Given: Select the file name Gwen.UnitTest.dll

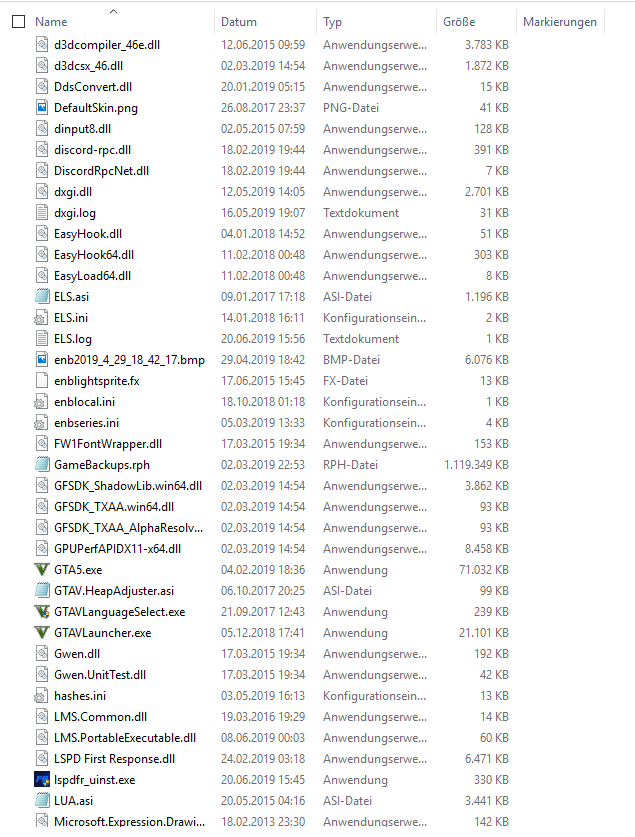Looking at the screenshot, I should [x=100, y=675].
